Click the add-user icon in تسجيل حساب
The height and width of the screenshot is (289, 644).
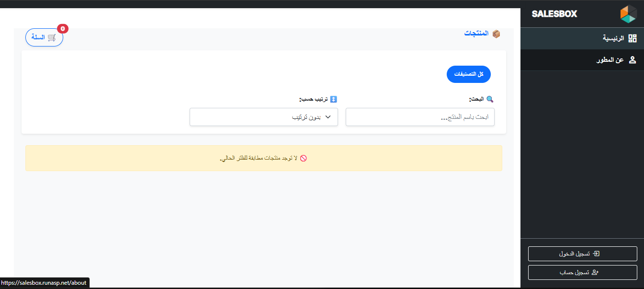coord(595,272)
